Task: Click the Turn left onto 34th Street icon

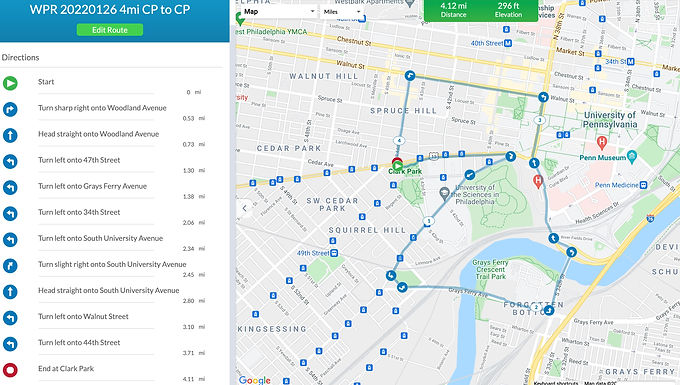Action: click(x=10, y=213)
